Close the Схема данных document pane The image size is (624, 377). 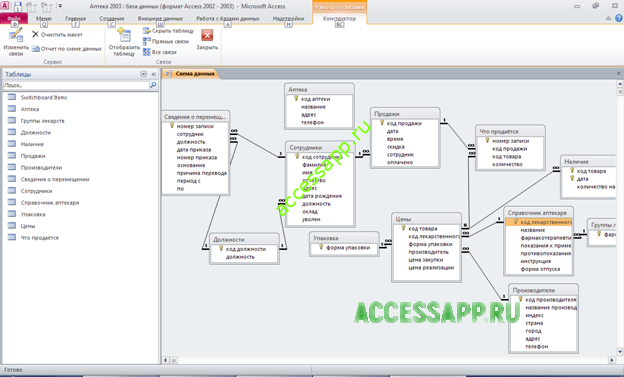coord(618,73)
